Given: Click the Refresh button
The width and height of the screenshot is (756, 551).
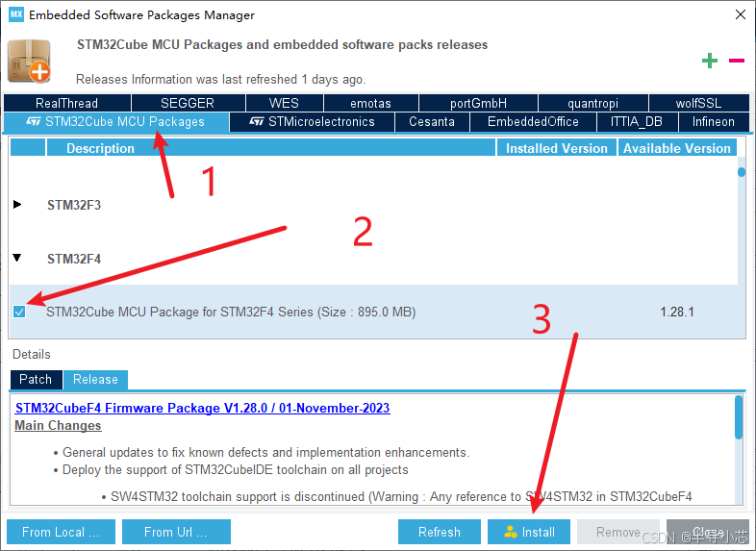Looking at the screenshot, I should (x=440, y=532).
